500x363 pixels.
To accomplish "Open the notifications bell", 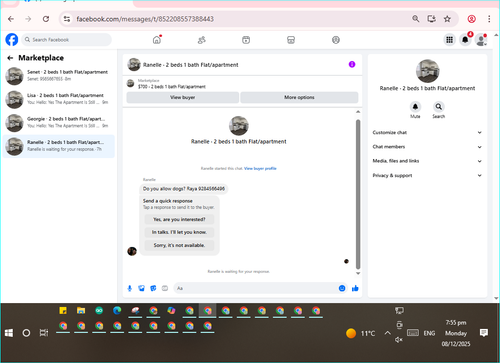I will point(465,40).
